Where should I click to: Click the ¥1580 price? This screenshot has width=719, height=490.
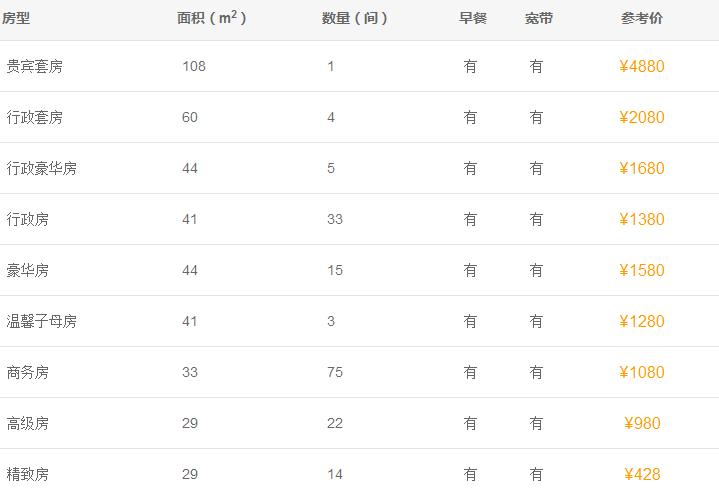[641, 271]
